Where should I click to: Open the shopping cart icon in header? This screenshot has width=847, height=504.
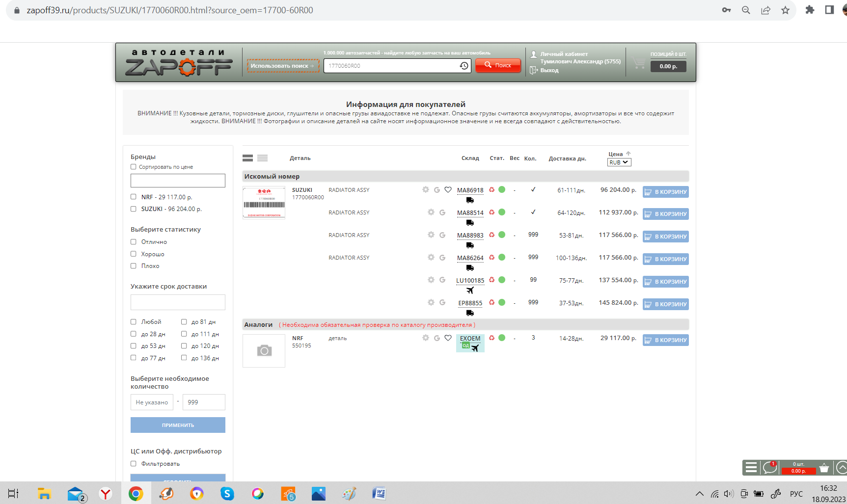point(639,63)
